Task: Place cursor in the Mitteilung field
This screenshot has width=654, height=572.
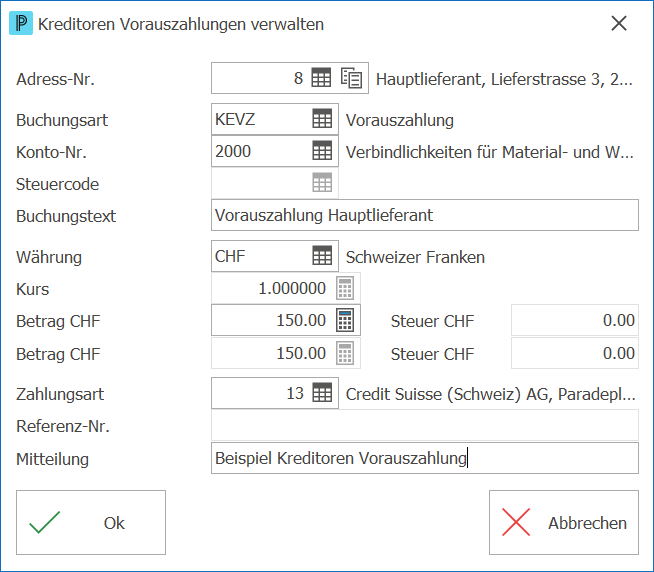Action: [425, 458]
